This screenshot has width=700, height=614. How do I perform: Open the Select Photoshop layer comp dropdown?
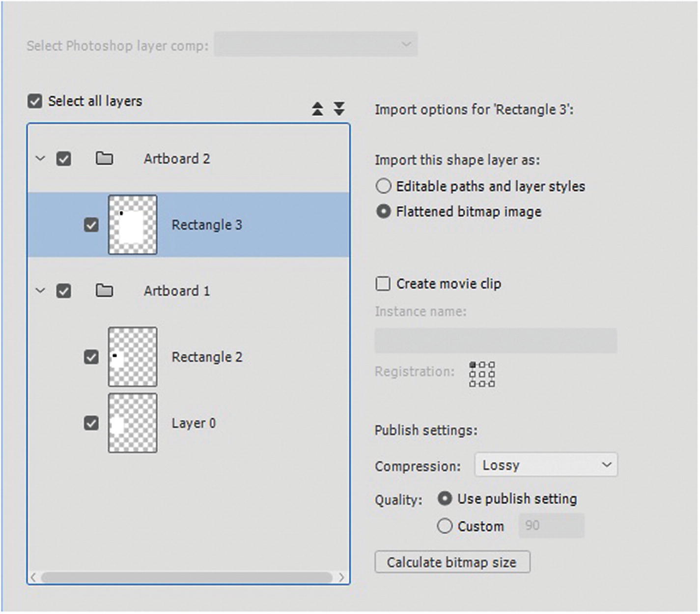coord(315,45)
